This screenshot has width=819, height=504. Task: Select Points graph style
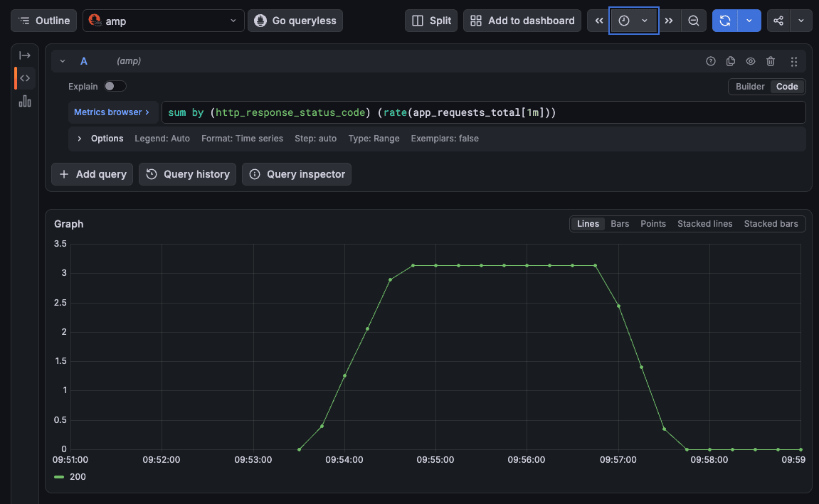tap(653, 224)
